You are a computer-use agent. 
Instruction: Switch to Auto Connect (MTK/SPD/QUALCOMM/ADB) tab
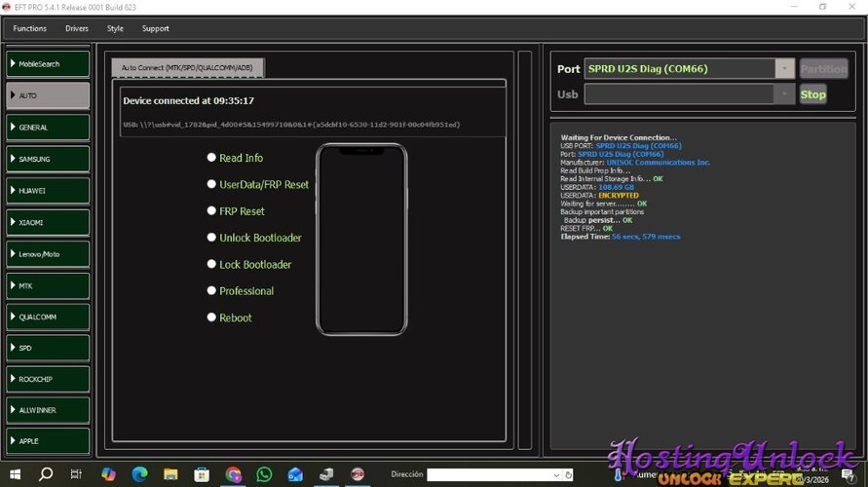(x=186, y=67)
